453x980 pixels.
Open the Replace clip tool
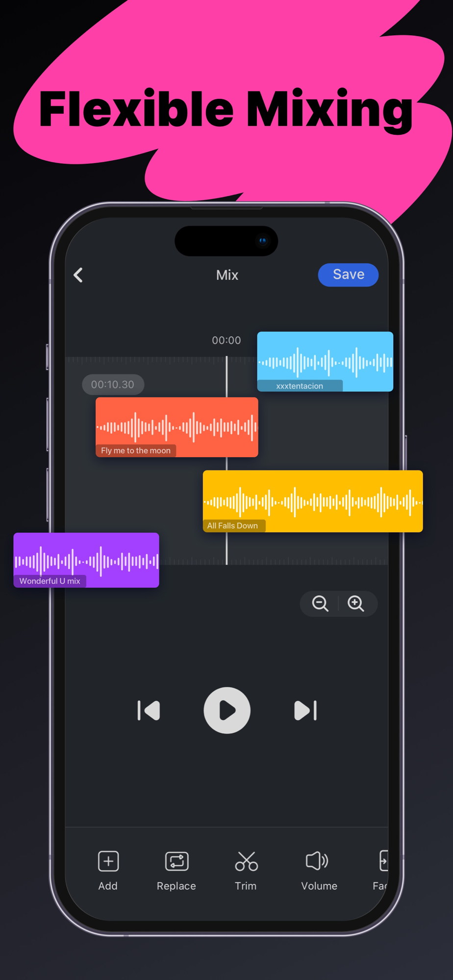pyautogui.click(x=176, y=871)
